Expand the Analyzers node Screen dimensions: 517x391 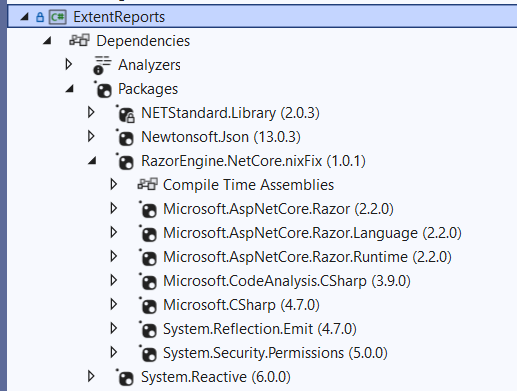[x=69, y=64]
